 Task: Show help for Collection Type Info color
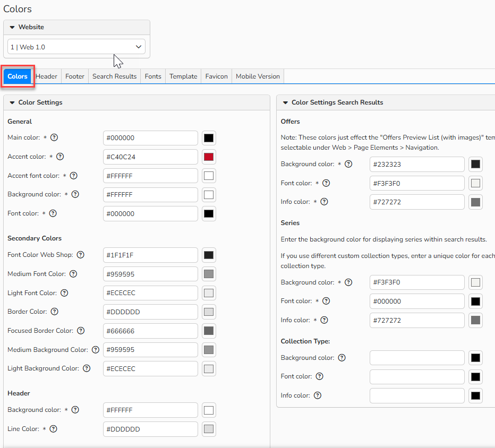(x=318, y=395)
